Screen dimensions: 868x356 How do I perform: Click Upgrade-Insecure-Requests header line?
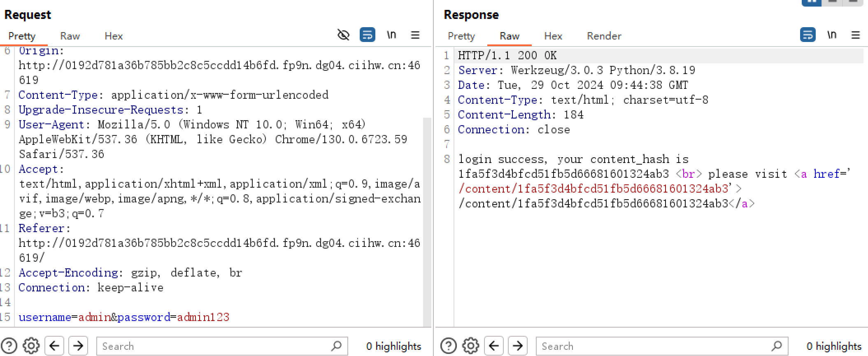click(110, 110)
